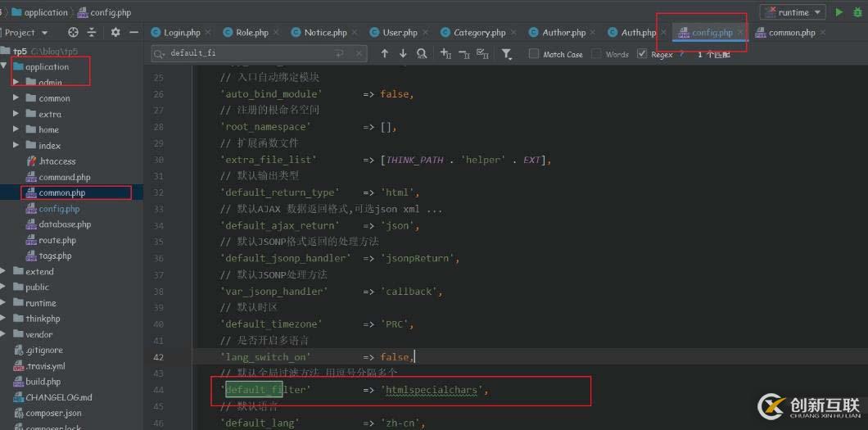Viewport: 868px width, 430px height.
Task: Click new line icon in search field
Action: click(339, 54)
